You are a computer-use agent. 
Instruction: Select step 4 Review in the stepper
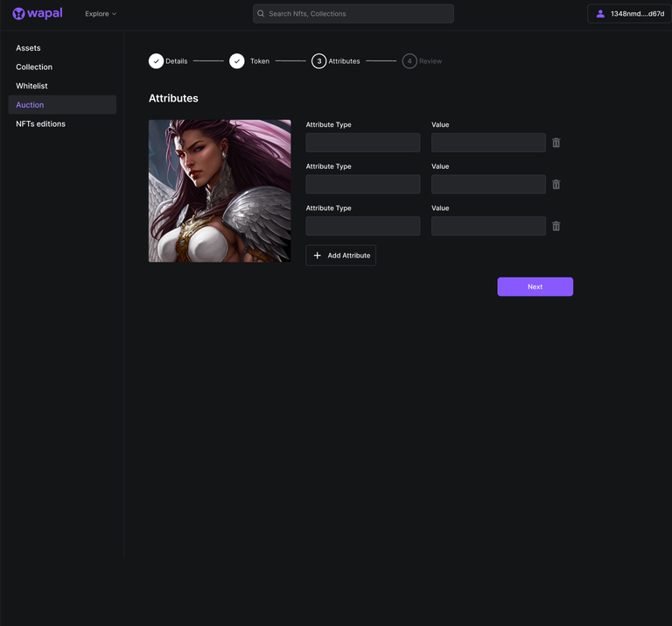pyautogui.click(x=409, y=61)
